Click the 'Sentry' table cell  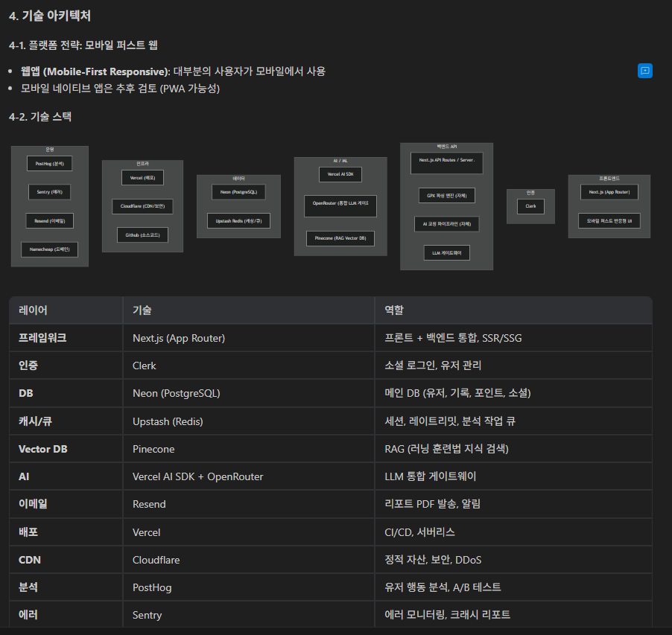(x=249, y=615)
